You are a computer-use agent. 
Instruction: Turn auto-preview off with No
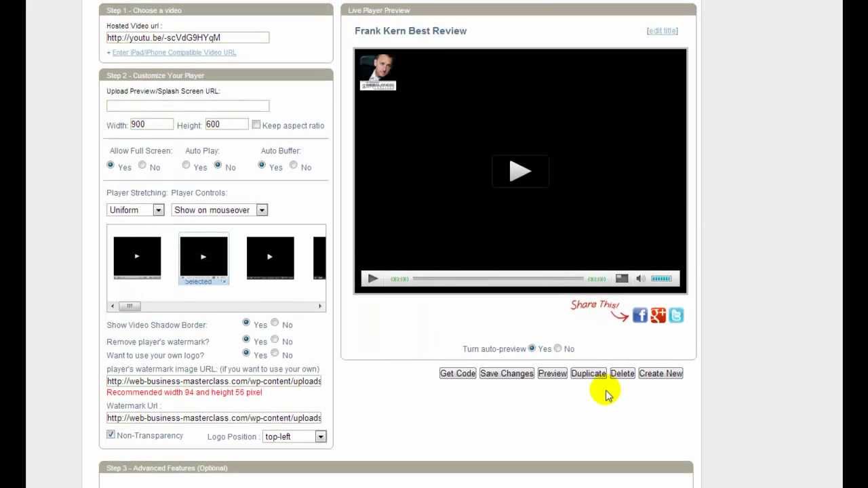click(x=557, y=348)
